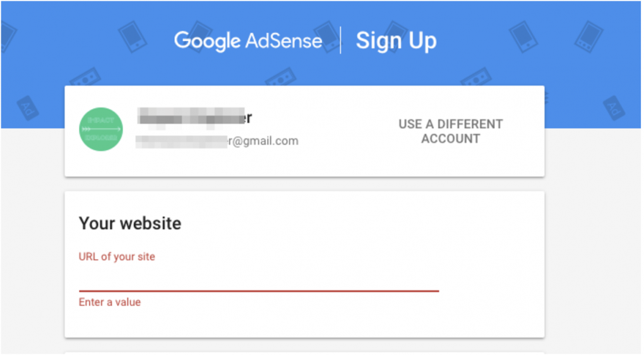Click the cash icon above USE A DIFFERENT ACCOUNT
Screen dimensions: 644x355
[477, 77]
